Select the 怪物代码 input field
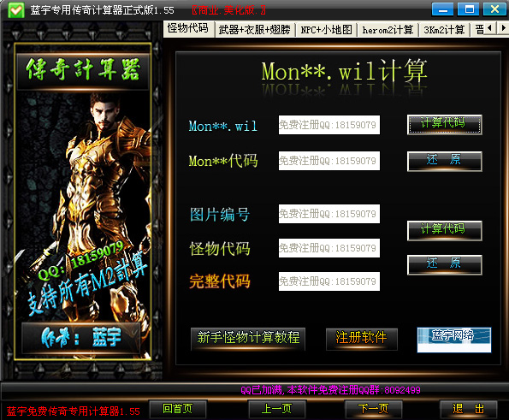Screen dimensions: 509x420 (x=328, y=248)
